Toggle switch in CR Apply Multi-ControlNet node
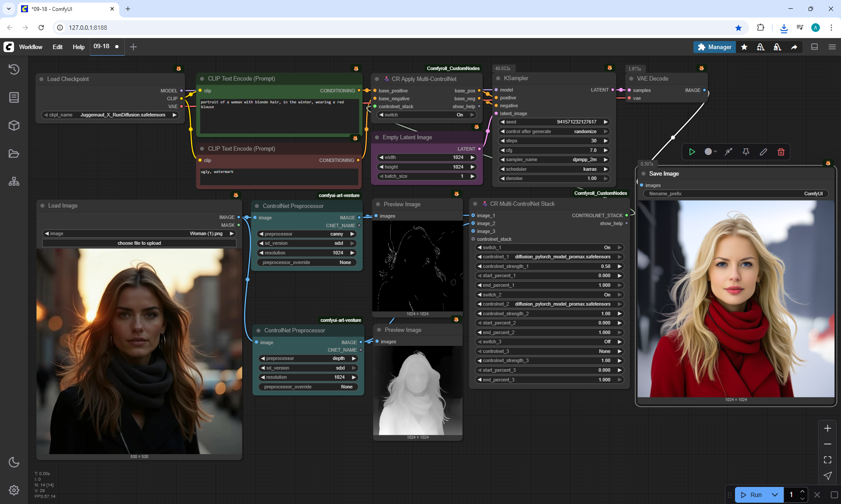 [x=426, y=115]
